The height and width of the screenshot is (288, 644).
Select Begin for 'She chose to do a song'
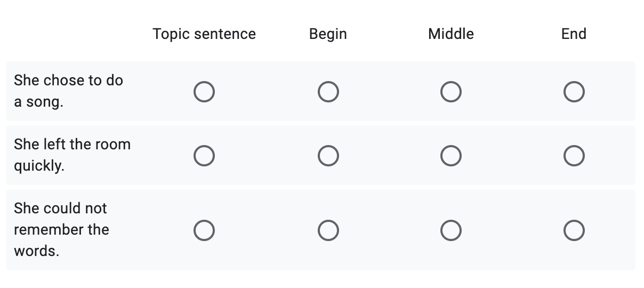pyautogui.click(x=328, y=92)
